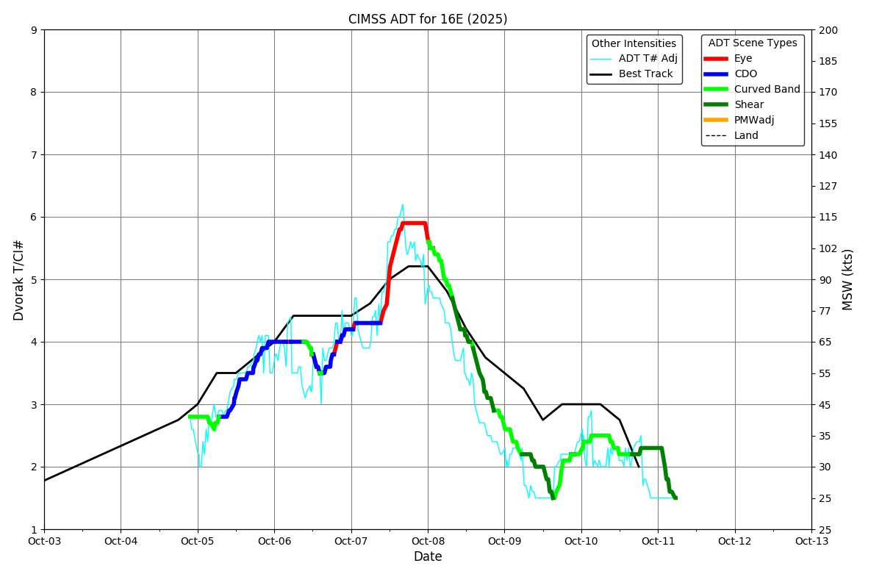The width and height of the screenshot is (882, 588).
Task: Click the Oct-08 tick label on x-axis
Action: [x=428, y=541]
